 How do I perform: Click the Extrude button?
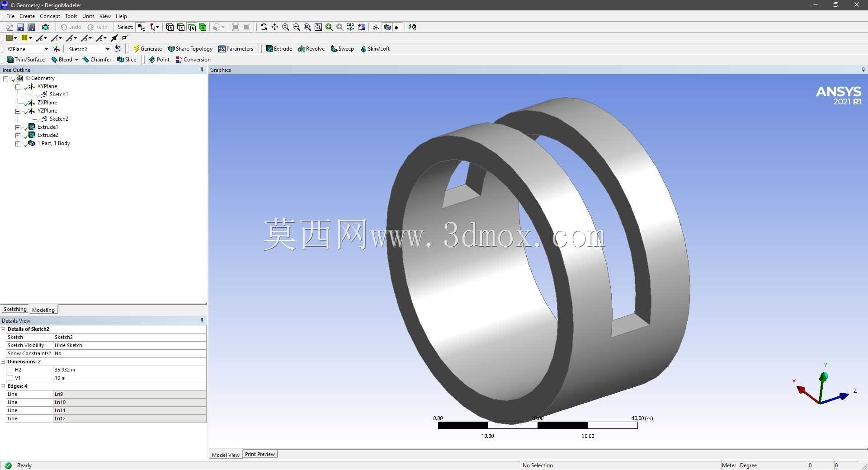pos(279,49)
